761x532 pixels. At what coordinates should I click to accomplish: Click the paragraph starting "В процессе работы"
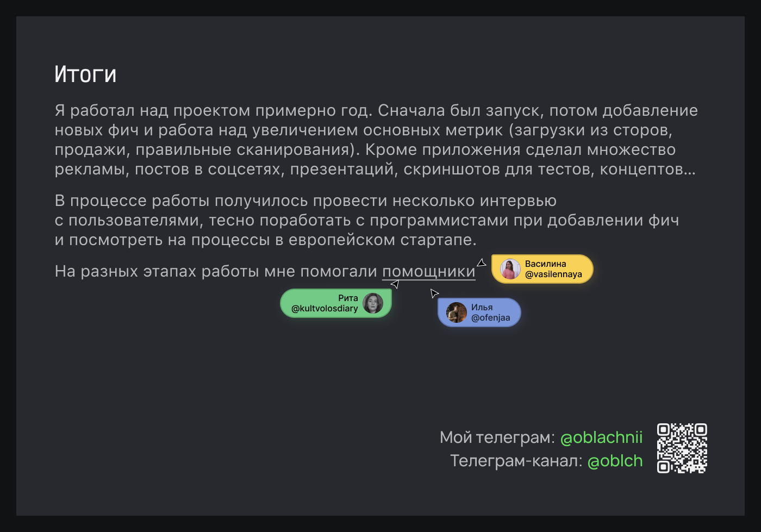point(366,220)
